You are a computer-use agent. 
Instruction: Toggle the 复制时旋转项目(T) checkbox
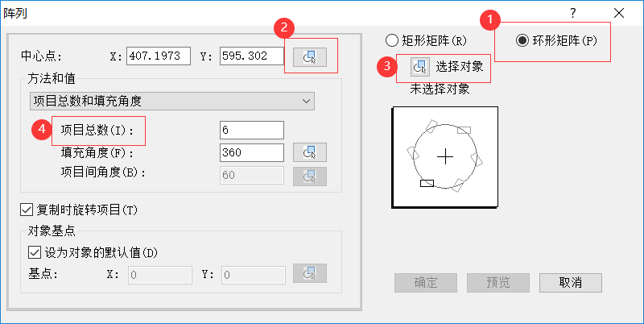pyautogui.click(x=25, y=210)
